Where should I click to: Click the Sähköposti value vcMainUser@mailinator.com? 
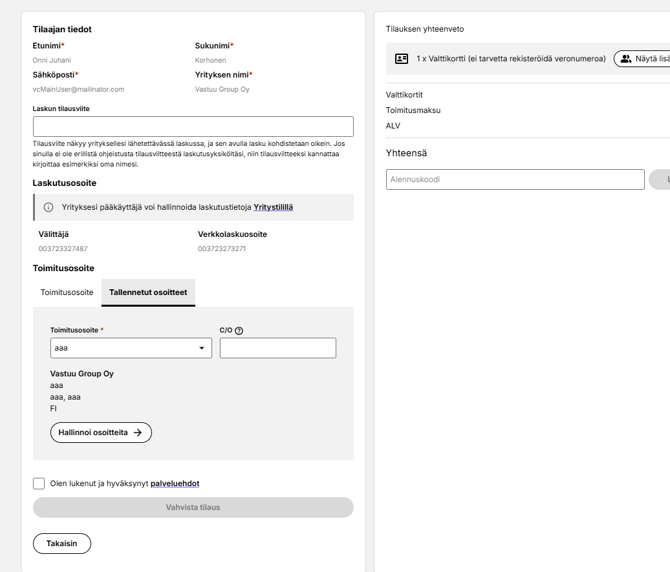click(x=78, y=89)
